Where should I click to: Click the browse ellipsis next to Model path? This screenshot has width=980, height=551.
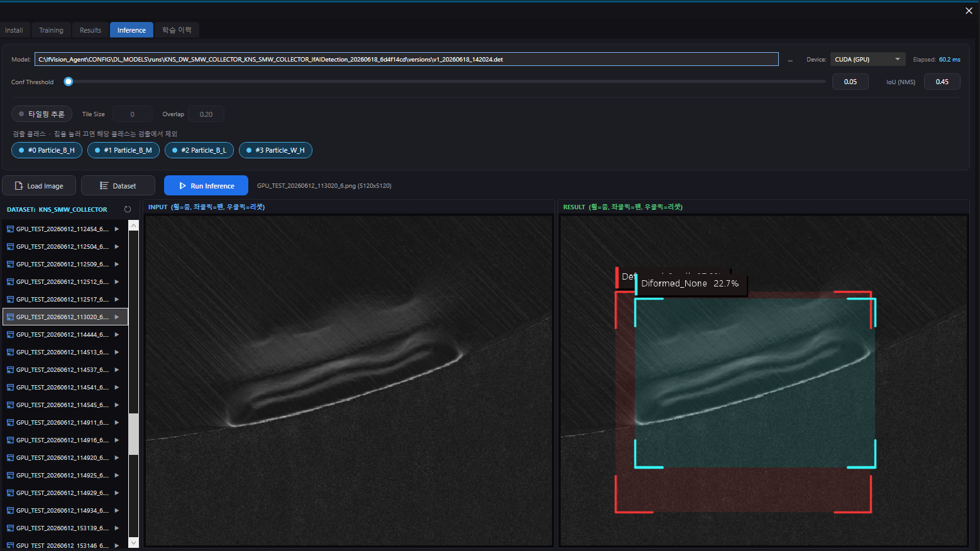tap(790, 60)
